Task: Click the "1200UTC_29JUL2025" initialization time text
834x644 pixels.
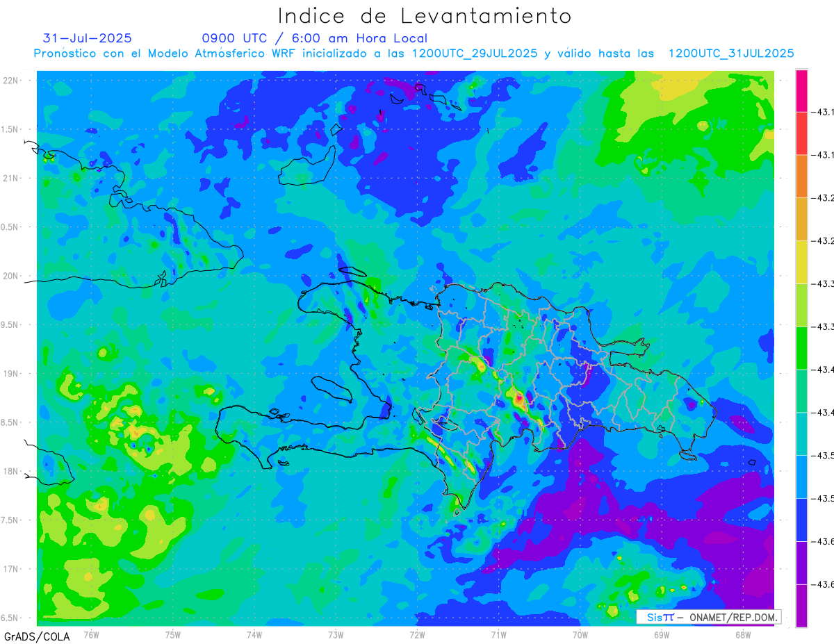Action: pos(475,53)
